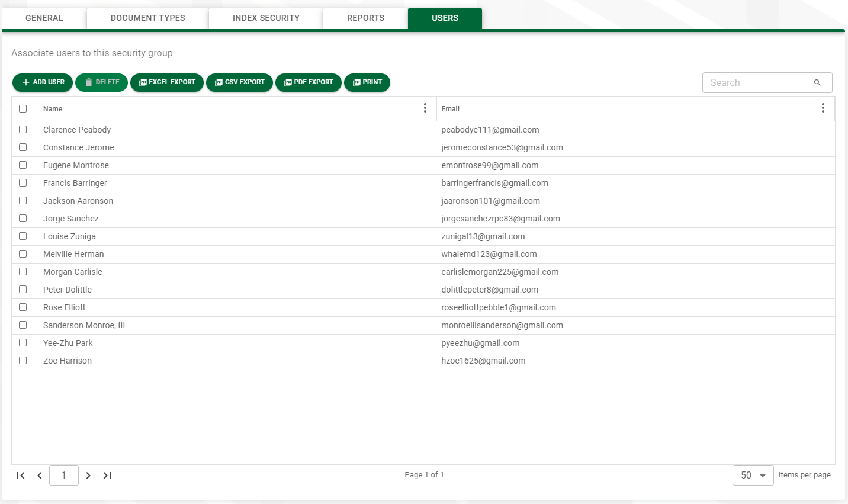Screen dimensions: 848x504
Task: Switch to the Index Security tab
Action: point(266,18)
